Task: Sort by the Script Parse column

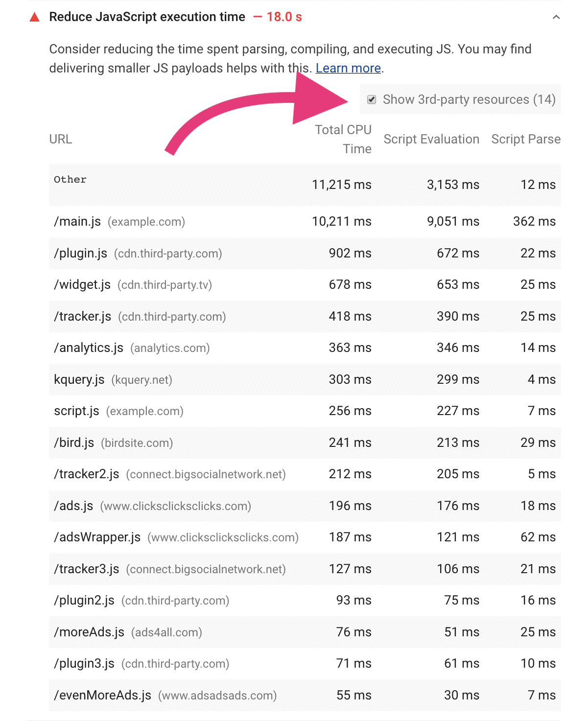Action: coord(525,139)
